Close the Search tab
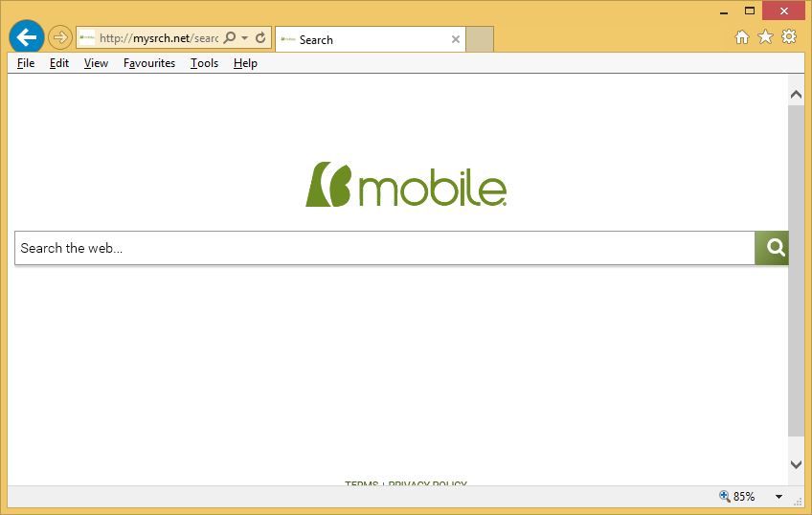812x515 pixels. [456, 40]
